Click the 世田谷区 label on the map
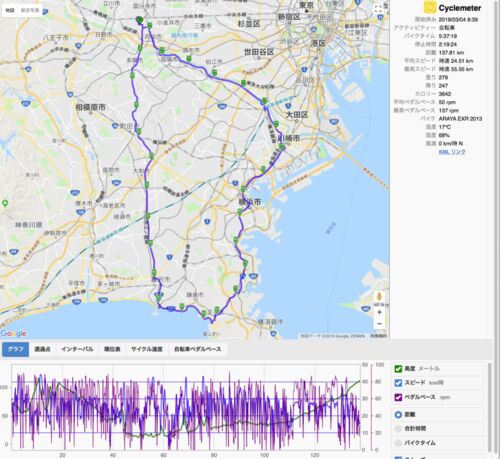This screenshot has height=459, width=500. coord(259,52)
